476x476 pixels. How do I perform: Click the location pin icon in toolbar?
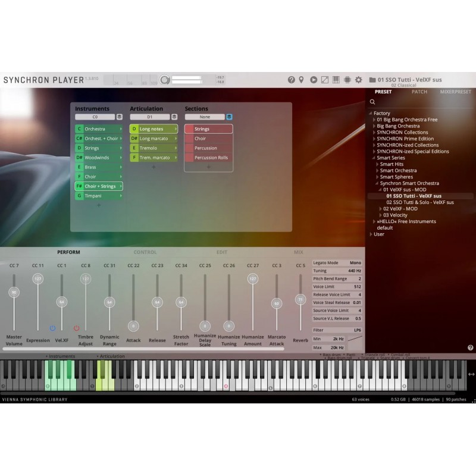click(302, 80)
